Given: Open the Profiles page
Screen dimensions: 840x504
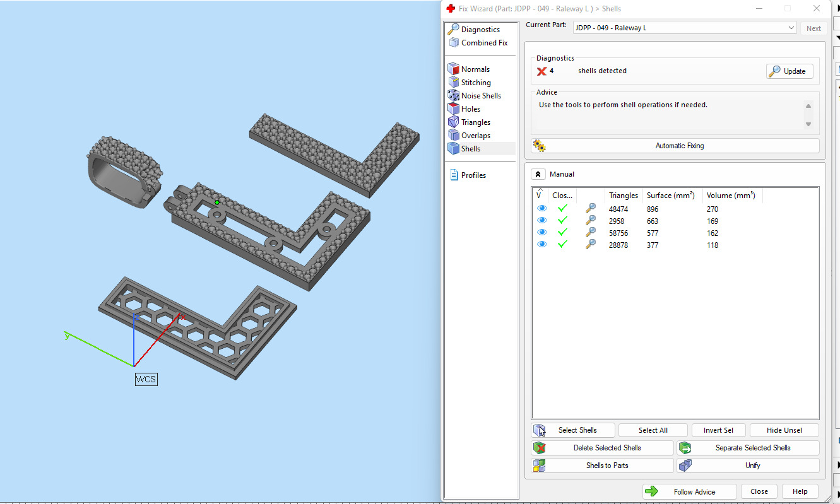Looking at the screenshot, I should 468,175.
